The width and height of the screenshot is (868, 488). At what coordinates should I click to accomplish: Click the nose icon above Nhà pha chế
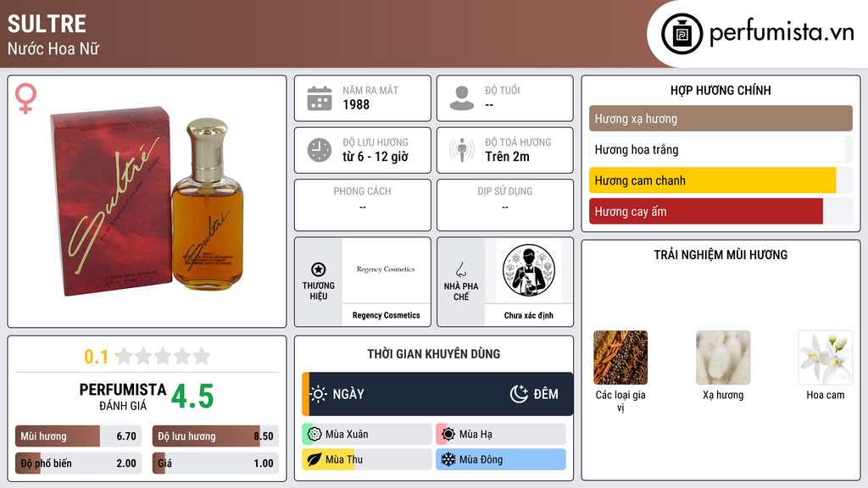[x=460, y=269]
